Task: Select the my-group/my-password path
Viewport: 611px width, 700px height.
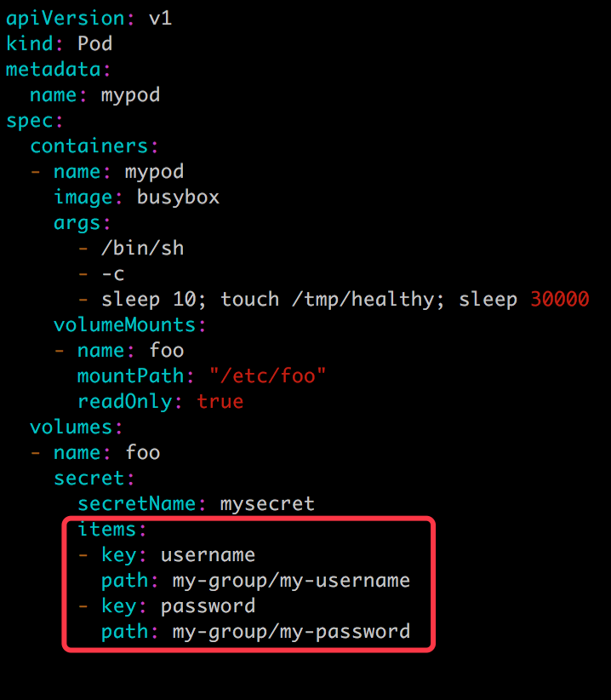Action: point(291,631)
